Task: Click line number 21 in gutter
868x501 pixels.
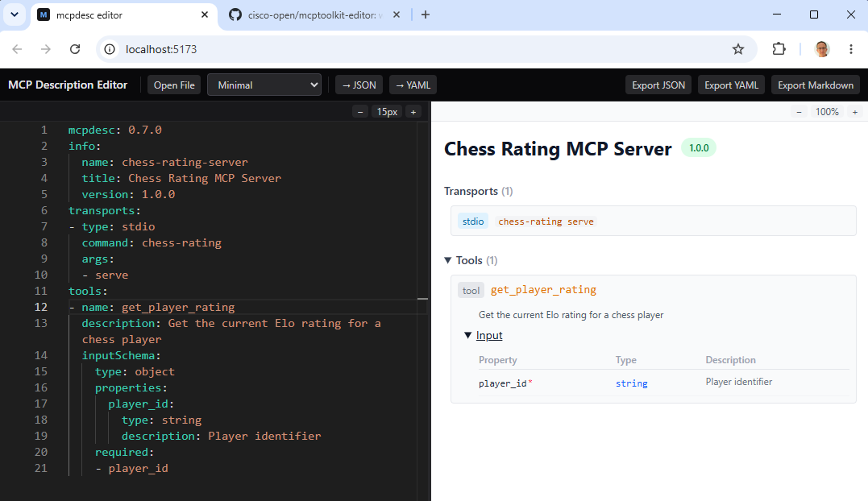Action: [40, 468]
